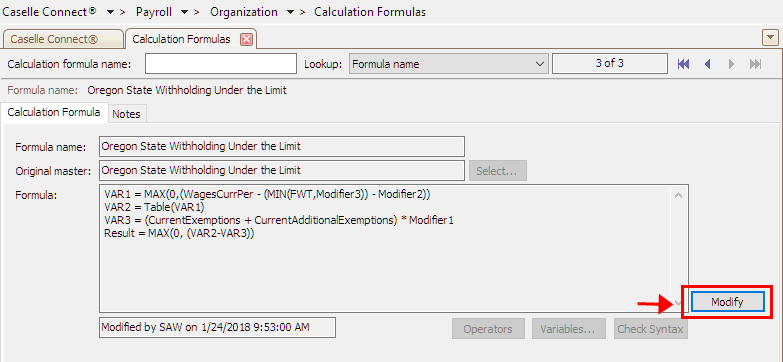Expand Caselle Connect breadcrumb arrow
Screen dimensions: 783x362
click(109, 12)
